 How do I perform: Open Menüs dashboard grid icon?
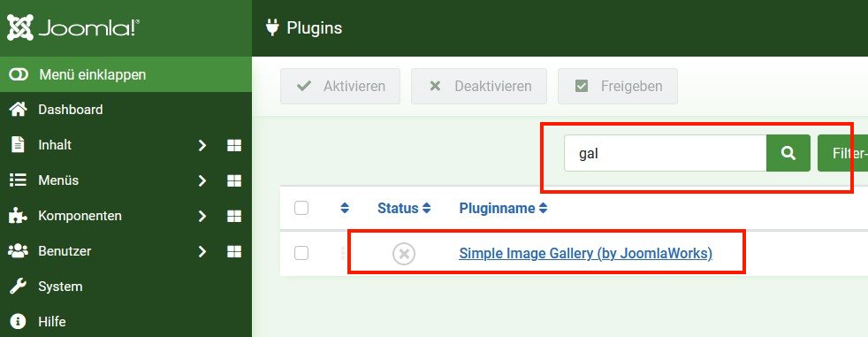tap(234, 180)
